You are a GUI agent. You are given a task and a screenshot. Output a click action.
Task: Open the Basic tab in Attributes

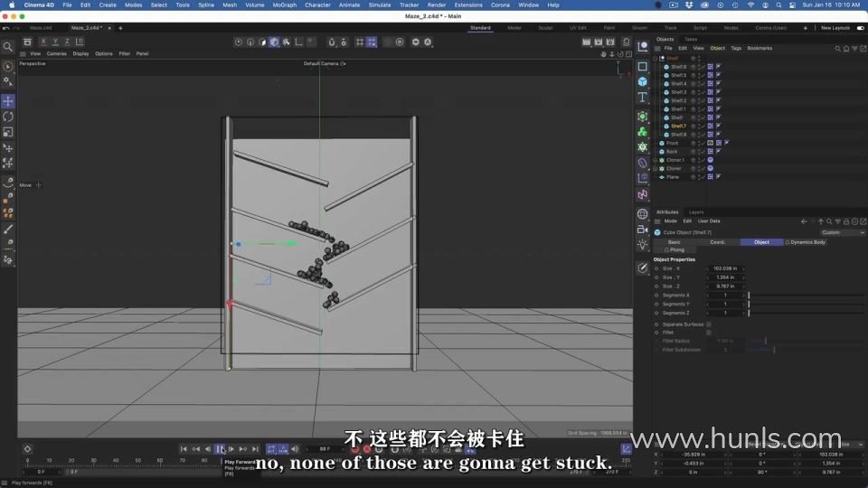(675, 242)
